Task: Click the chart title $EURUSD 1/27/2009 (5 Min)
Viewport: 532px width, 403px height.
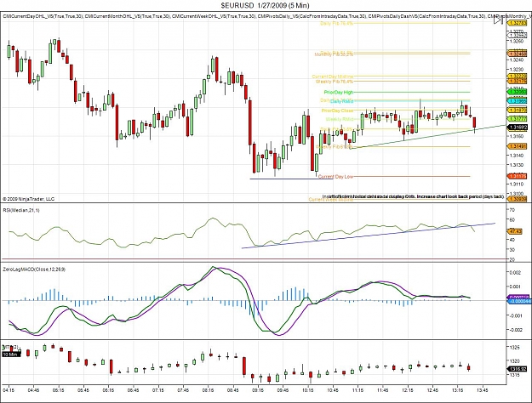Action: [x=265, y=5]
